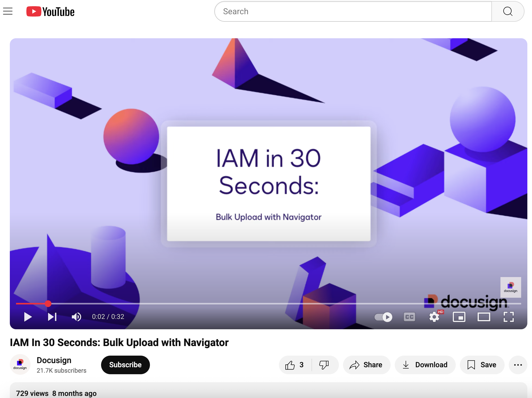532x398 pixels.
Task: Subscribe to the Docusign channel
Action: 125,365
